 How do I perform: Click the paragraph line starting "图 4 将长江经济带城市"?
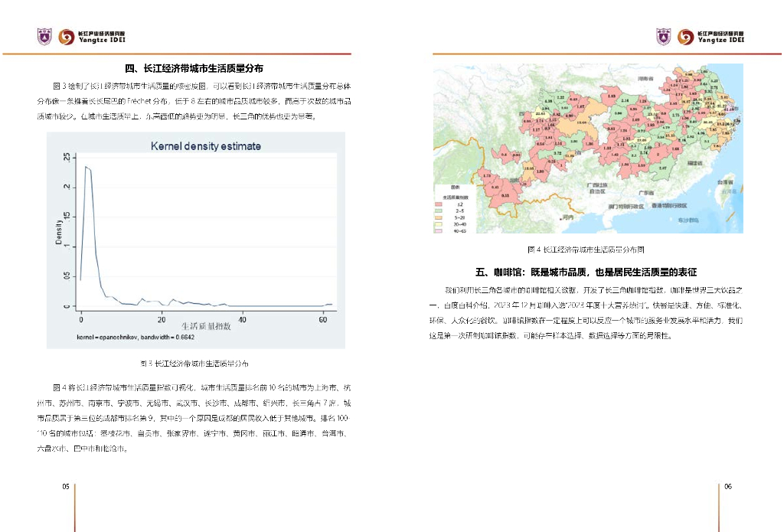202,387
